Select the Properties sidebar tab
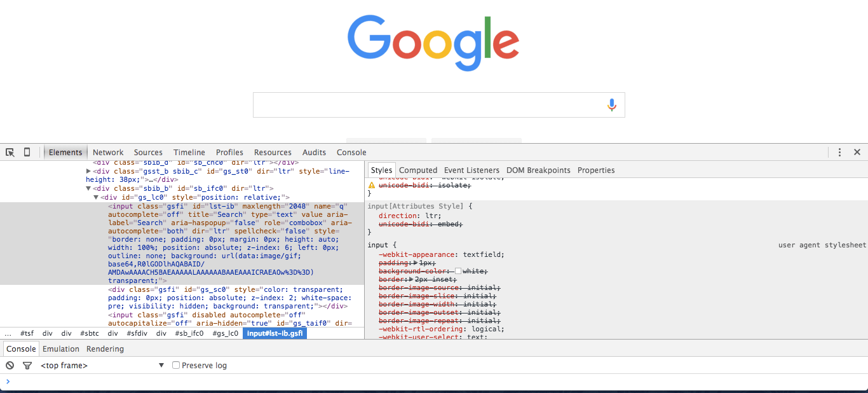The image size is (868, 393). click(596, 170)
